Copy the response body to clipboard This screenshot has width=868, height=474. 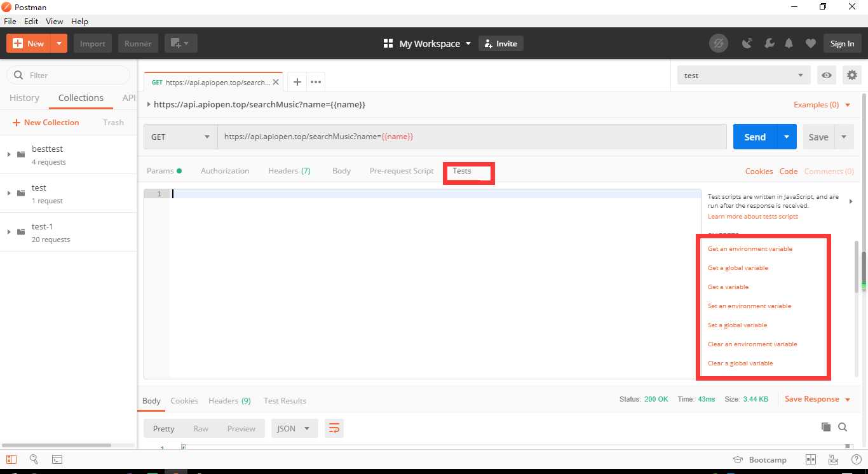click(826, 427)
